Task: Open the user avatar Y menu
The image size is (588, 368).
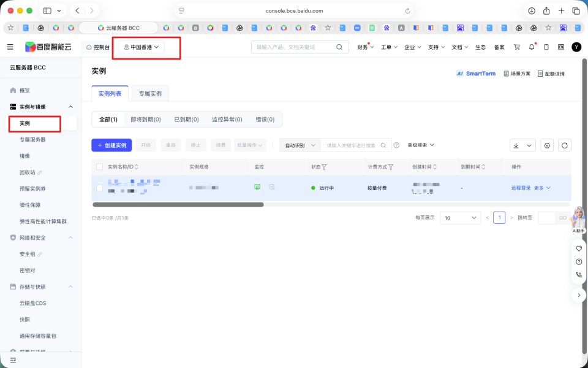Action: coord(576,47)
